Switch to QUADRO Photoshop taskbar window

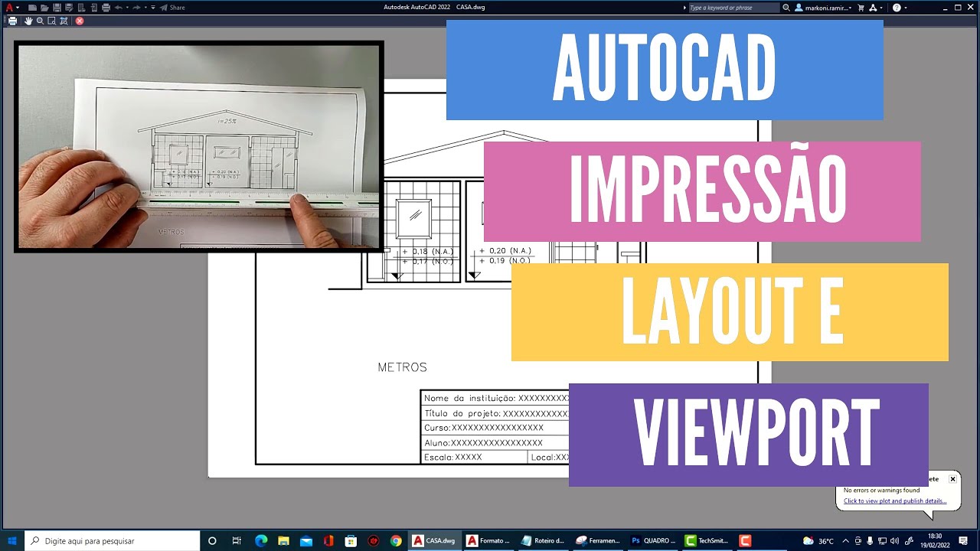pyautogui.click(x=653, y=541)
